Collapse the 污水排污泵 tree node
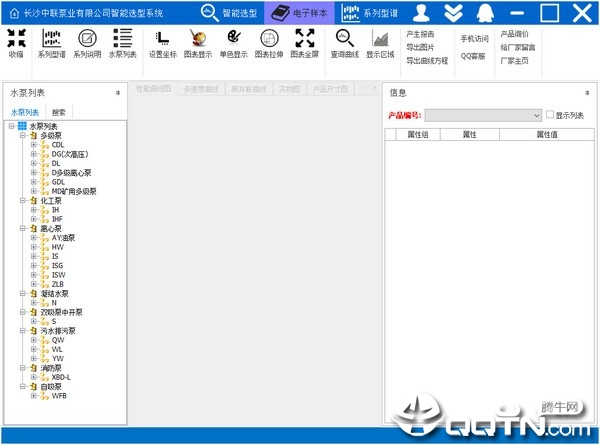This screenshot has width=600, height=445. pos(23,331)
